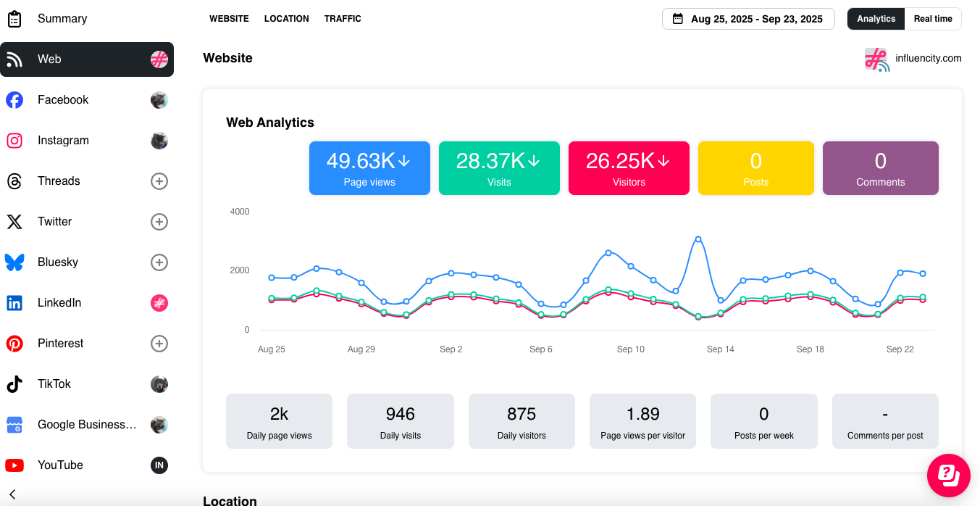The image size is (980, 506).
Task: Click the Page views per visitor card
Action: (642, 421)
